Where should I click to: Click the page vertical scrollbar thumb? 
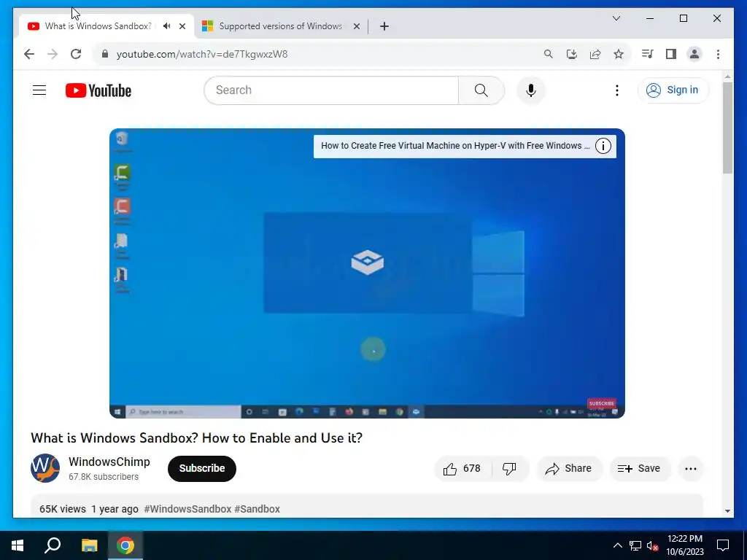[727, 128]
